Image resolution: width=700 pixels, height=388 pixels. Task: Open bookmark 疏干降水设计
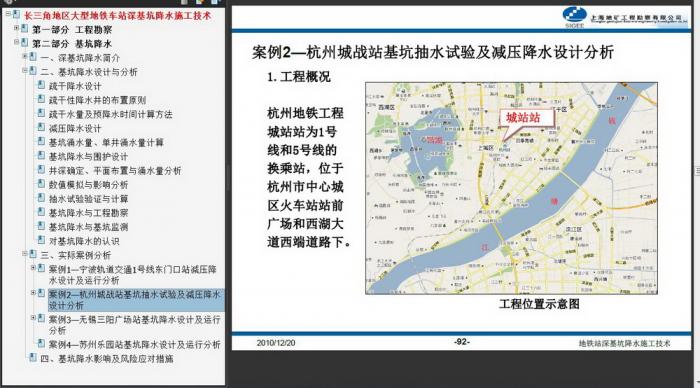75,86
